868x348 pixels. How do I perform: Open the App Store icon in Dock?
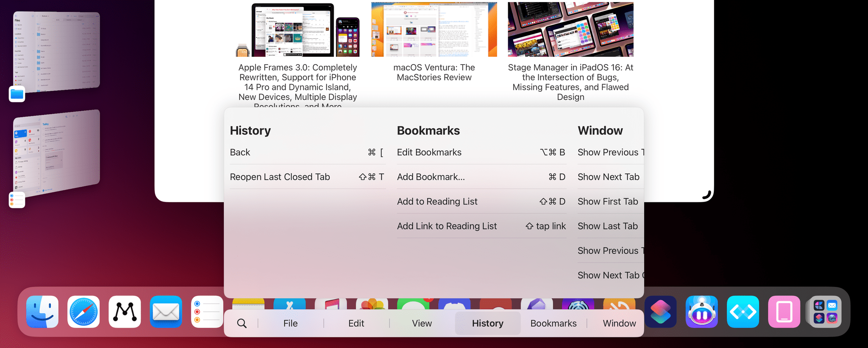pos(289,304)
